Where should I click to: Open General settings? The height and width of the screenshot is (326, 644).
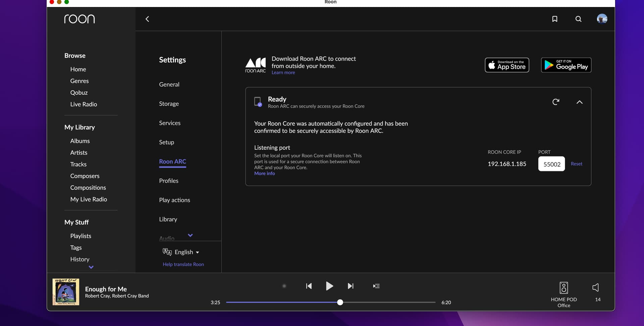click(169, 85)
